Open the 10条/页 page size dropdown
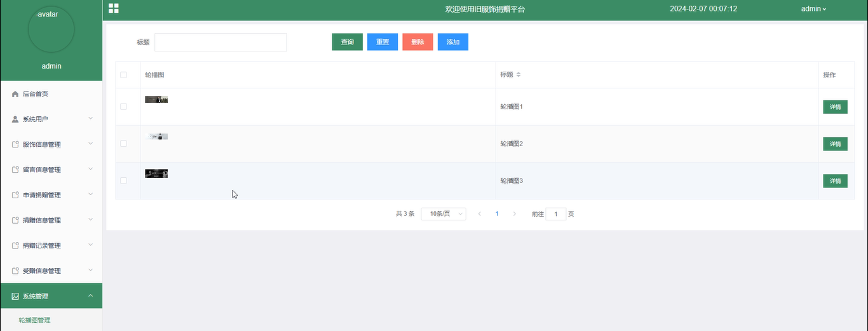868x331 pixels. tap(444, 214)
